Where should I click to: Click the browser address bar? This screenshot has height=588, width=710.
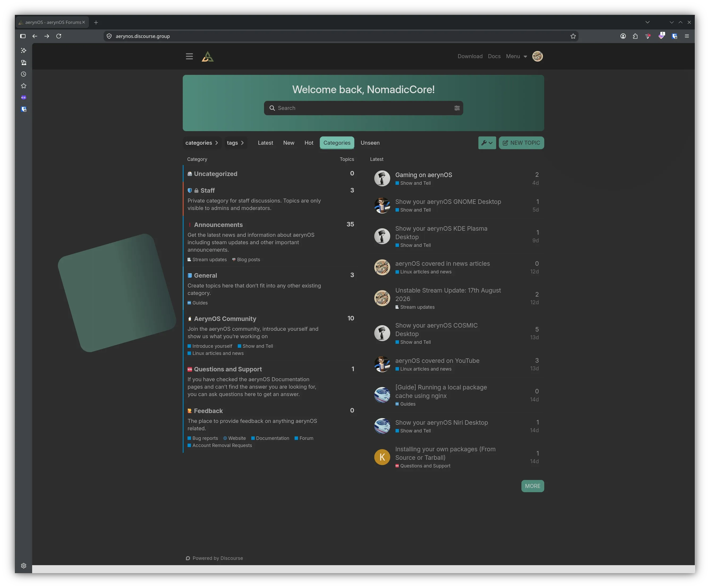click(341, 36)
